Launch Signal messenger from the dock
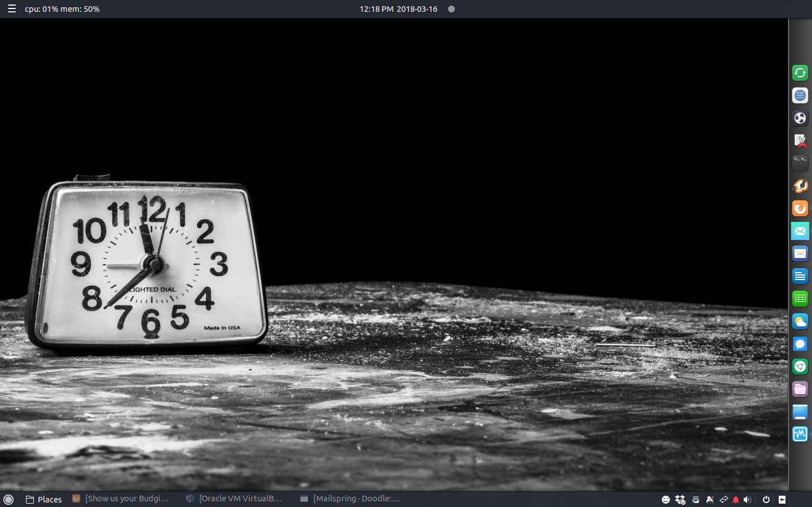The width and height of the screenshot is (812, 507). tap(800, 344)
